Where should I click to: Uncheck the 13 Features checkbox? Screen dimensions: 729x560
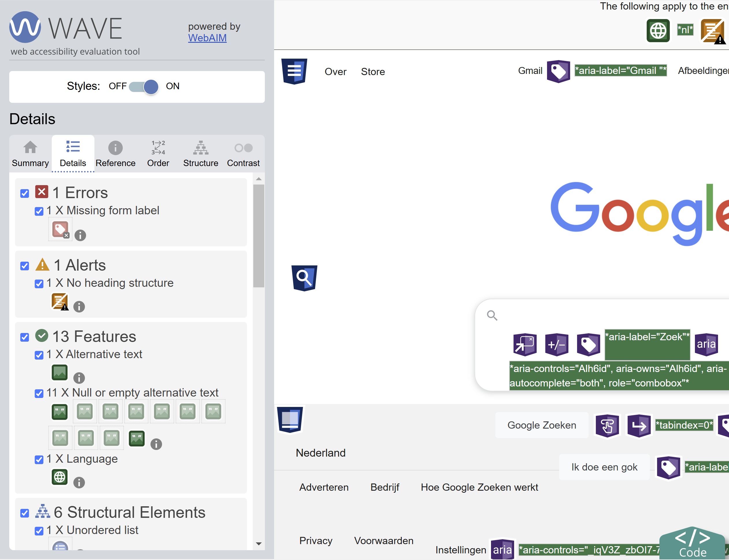pyautogui.click(x=25, y=337)
